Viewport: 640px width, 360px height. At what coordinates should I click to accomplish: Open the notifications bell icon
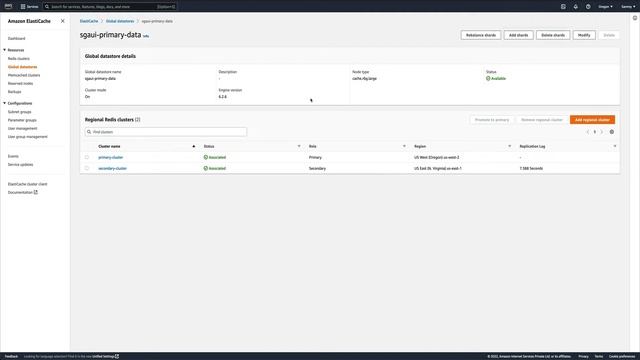pos(576,7)
